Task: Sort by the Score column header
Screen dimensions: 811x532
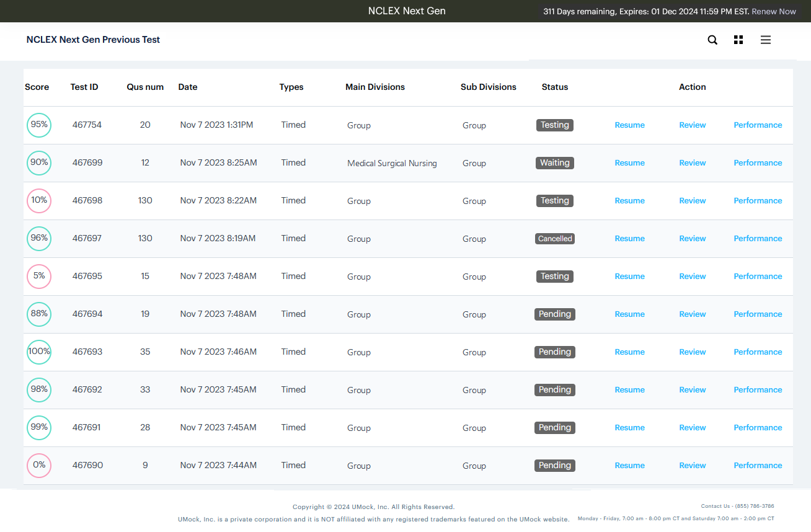Action: [37, 87]
